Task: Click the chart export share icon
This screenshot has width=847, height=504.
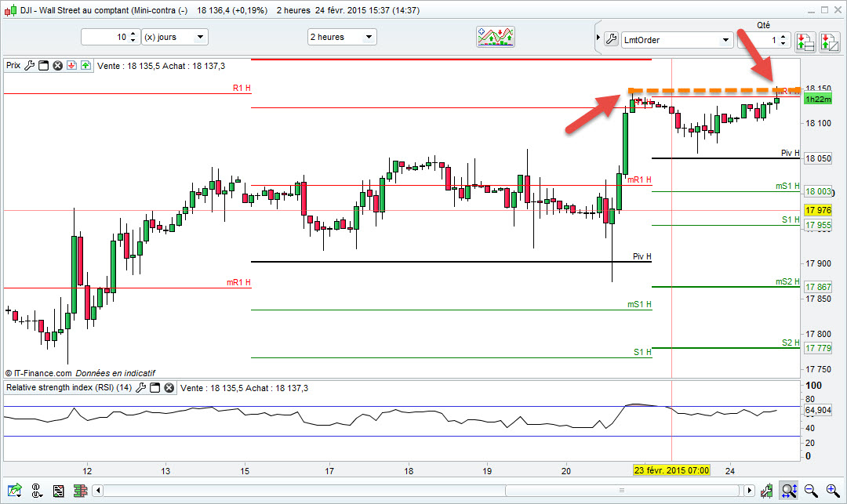Action: click(15, 491)
